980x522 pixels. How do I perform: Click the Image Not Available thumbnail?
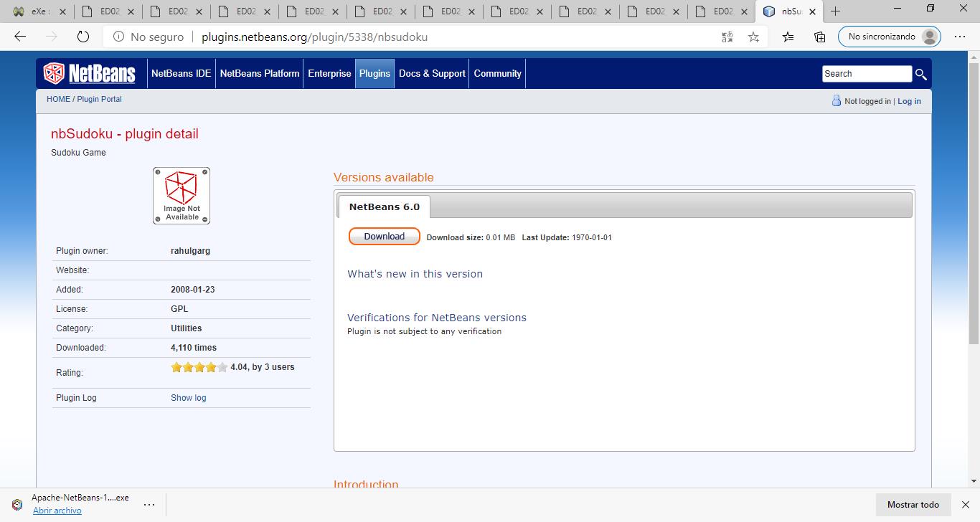[x=182, y=196]
